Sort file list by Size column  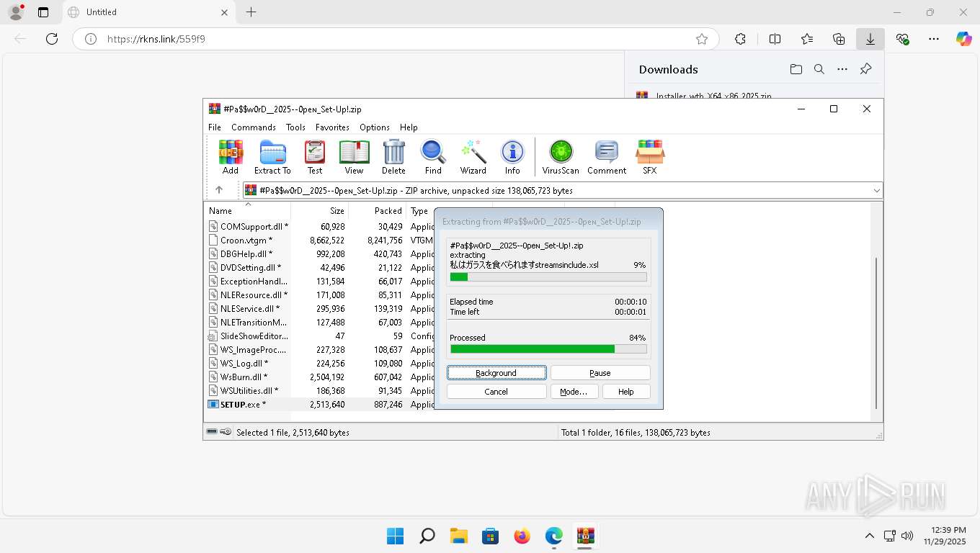click(x=320, y=211)
